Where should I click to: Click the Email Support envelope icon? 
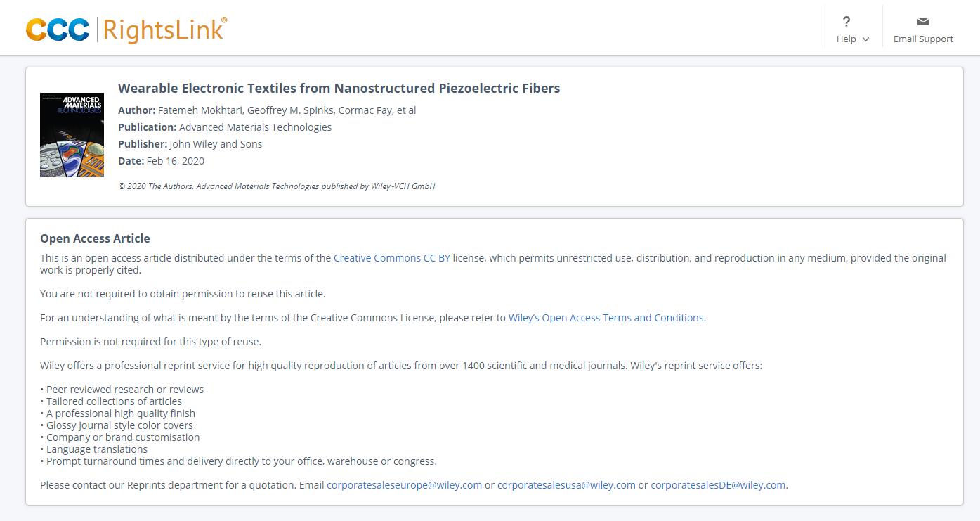click(x=923, y=22)
